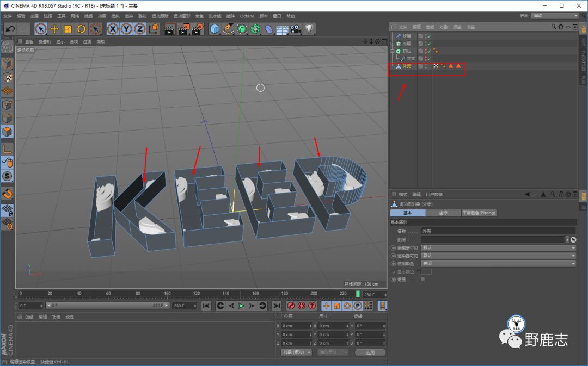
Task: Click the light bulb icon
Action: 309,29
